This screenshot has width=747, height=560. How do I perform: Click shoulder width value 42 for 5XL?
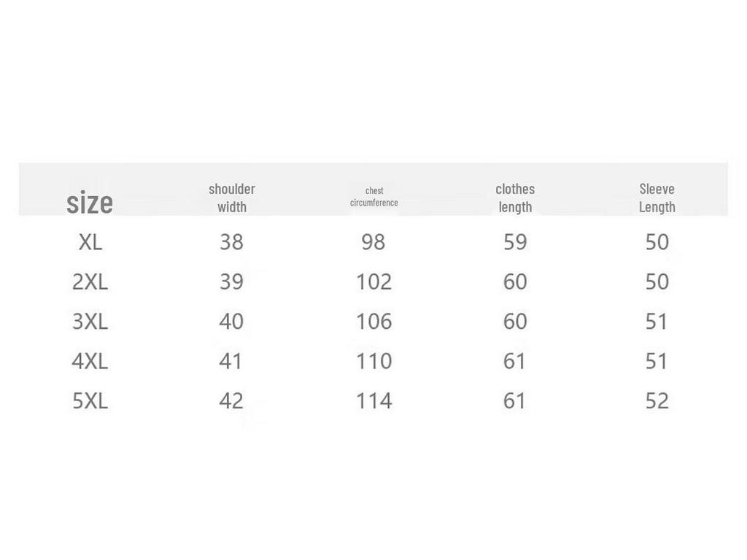231,400
